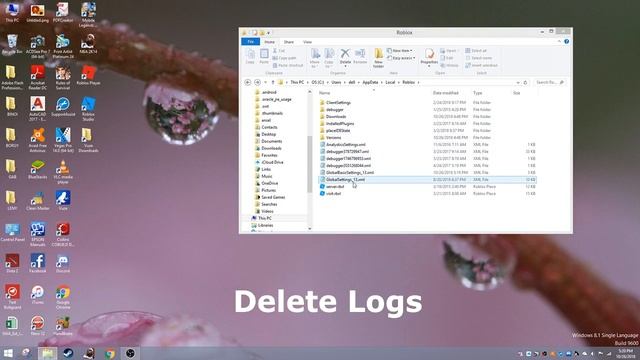Click Steam icon in the taskbar
Viewport: 640px width, 360px height.
pyautogui.click(x=68, y=353)
